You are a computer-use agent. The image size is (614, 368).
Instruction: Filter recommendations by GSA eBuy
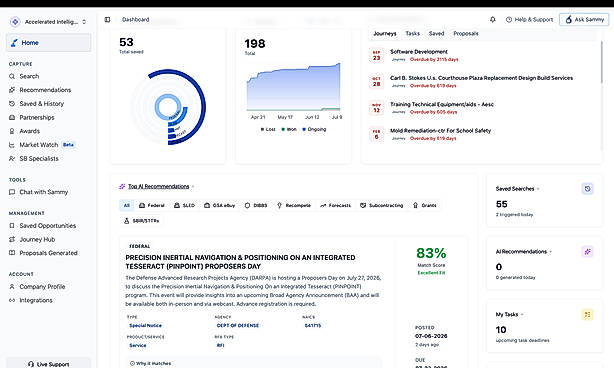[x=220, y=205]
